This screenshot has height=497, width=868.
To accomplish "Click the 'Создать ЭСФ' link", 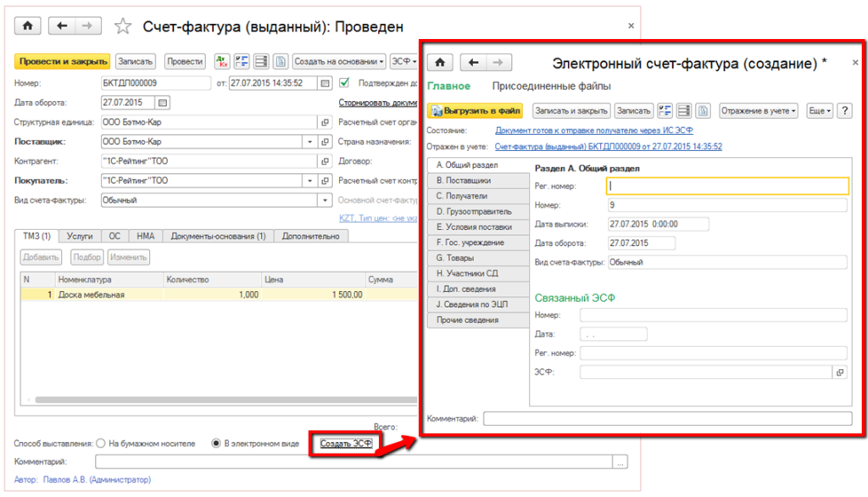I will (x=346, y=444).
